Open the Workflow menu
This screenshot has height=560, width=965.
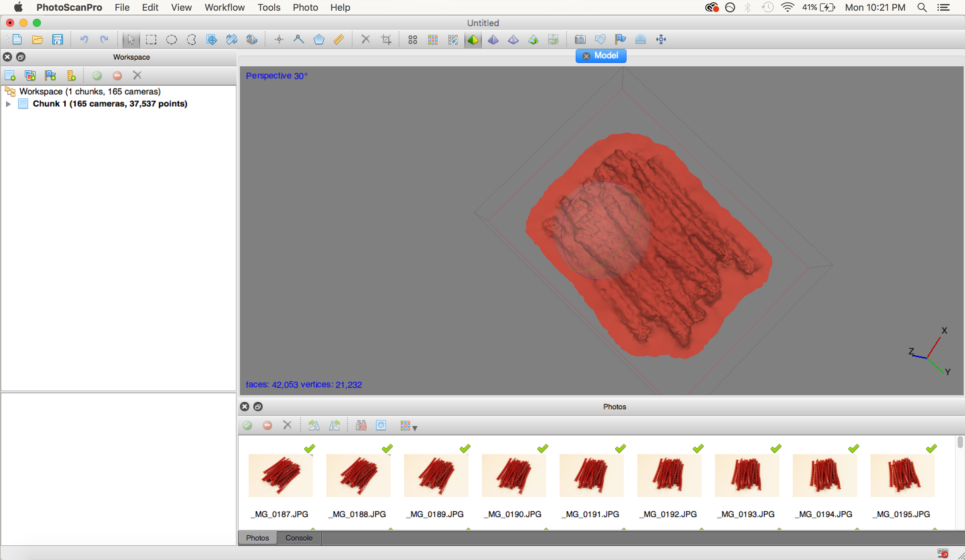coord(224,7)
